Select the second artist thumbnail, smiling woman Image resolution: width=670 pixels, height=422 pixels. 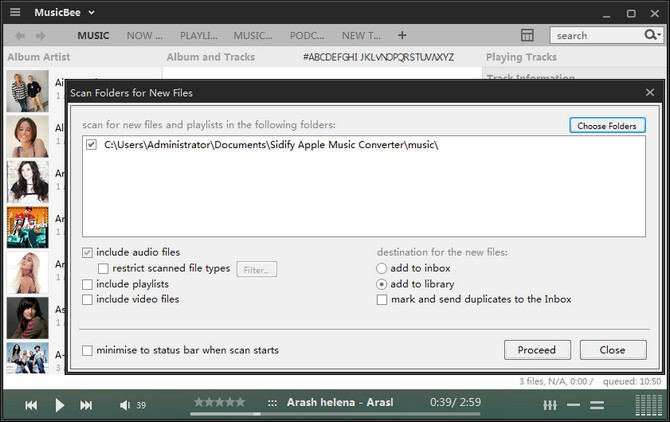28,137
